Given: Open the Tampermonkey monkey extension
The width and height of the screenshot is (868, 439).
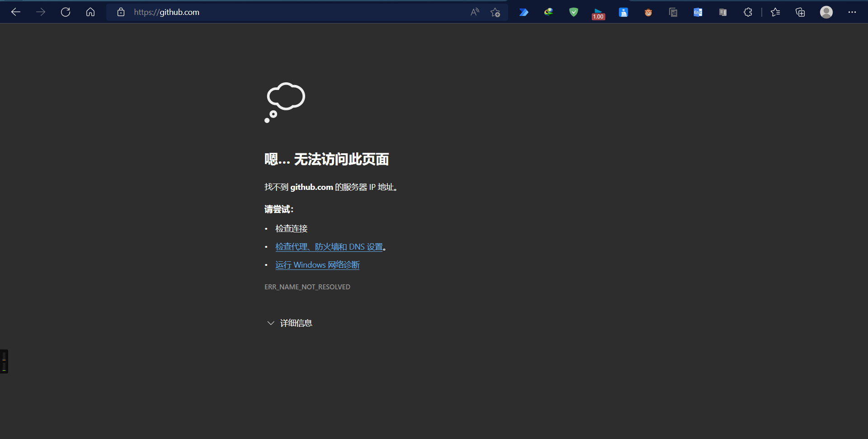Looking at the screenshot, I should [x=648, y=12].
